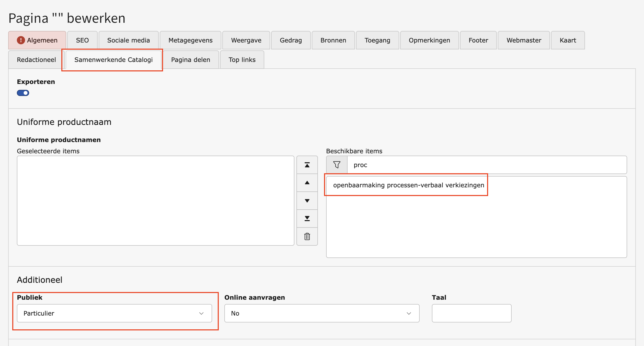Click the red error icon on Algemeen

click(x=21, y=40)
